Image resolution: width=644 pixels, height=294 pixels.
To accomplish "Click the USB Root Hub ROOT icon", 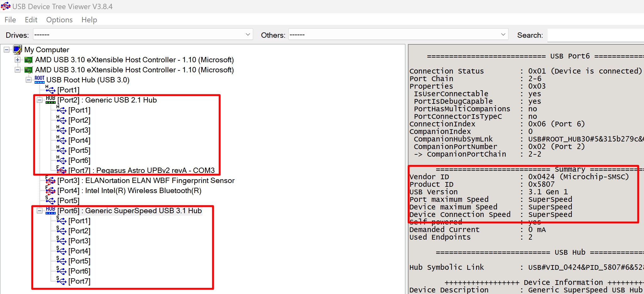I will coord(39,80).
